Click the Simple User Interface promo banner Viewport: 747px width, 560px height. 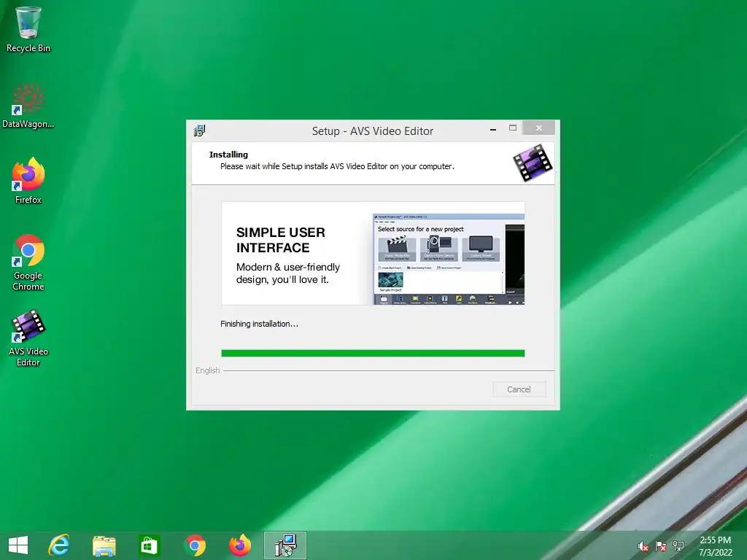pyautogui.click(x=373, y=253)
